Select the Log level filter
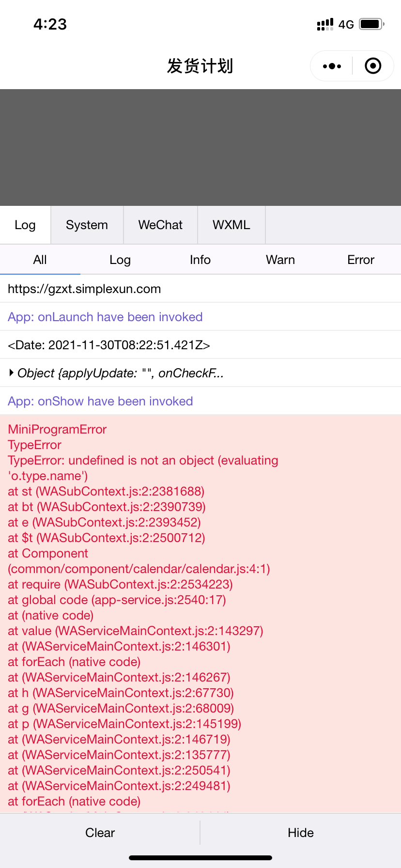 pos(120,260)
